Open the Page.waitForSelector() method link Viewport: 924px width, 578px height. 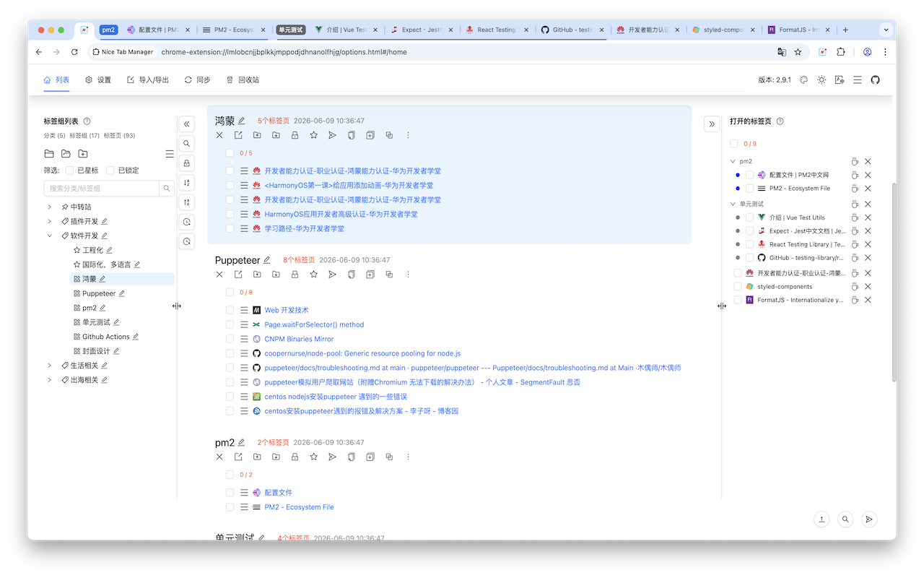pos(314,324)
